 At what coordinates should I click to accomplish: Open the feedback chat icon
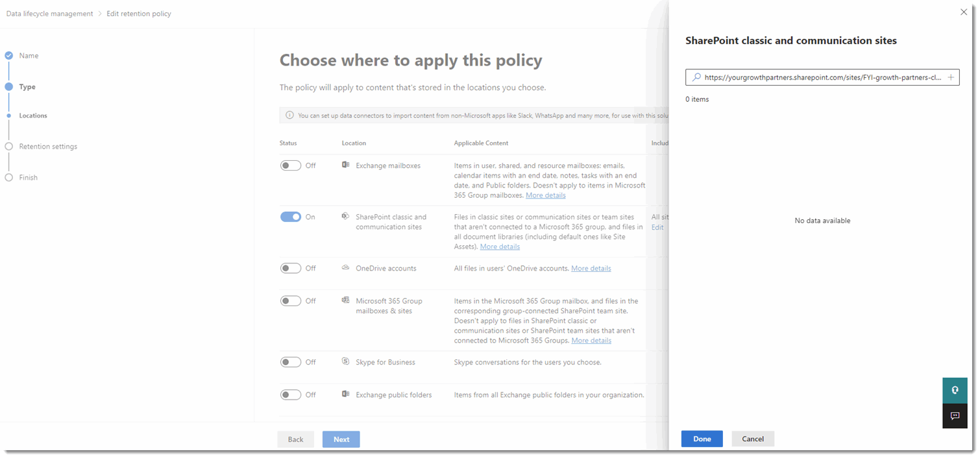point(955,416)
